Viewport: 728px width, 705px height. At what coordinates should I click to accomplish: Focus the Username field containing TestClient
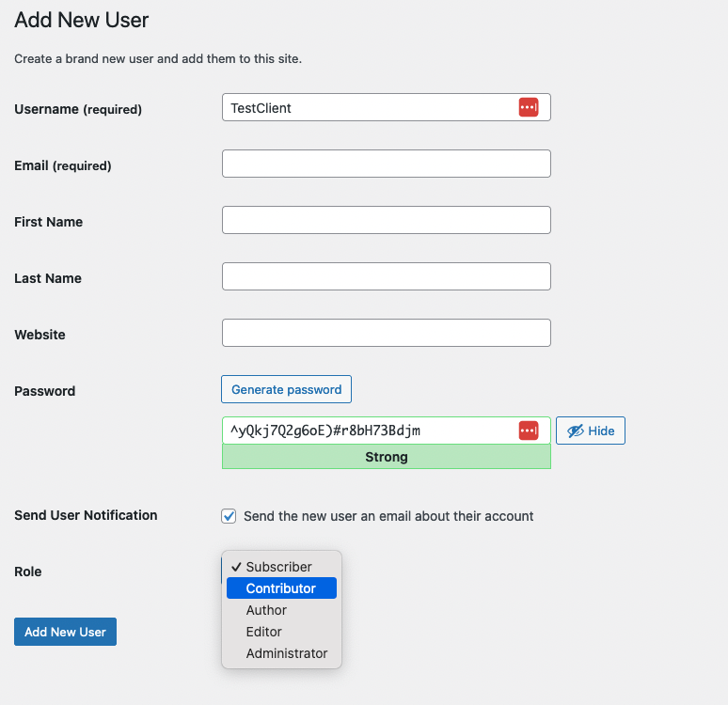[x=387, y=107]
